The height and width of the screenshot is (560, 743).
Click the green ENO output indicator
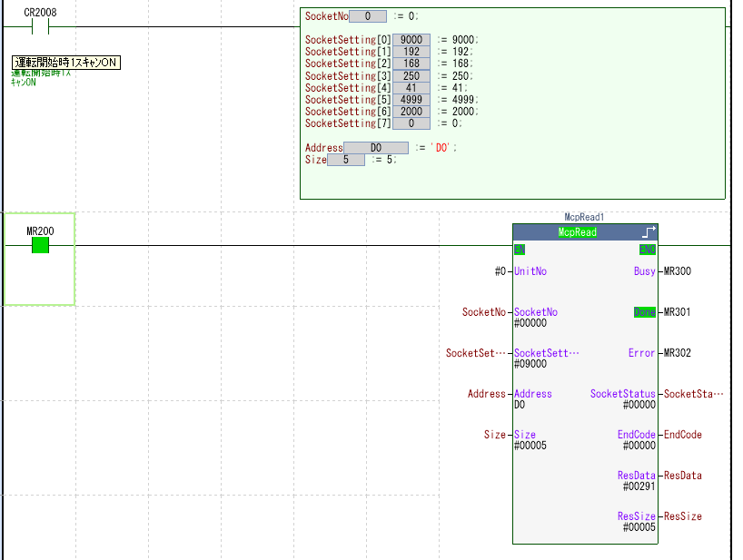click(x=647, y=250)
